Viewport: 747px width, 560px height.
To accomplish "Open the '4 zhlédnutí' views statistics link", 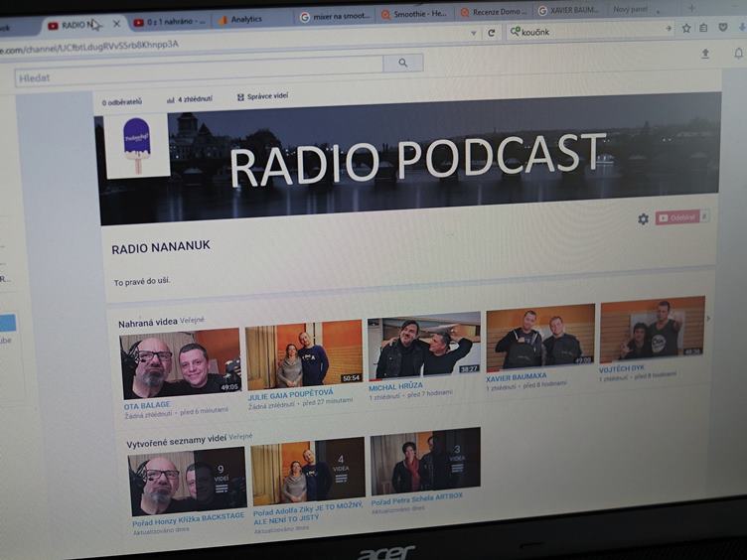I will [190, 99].
